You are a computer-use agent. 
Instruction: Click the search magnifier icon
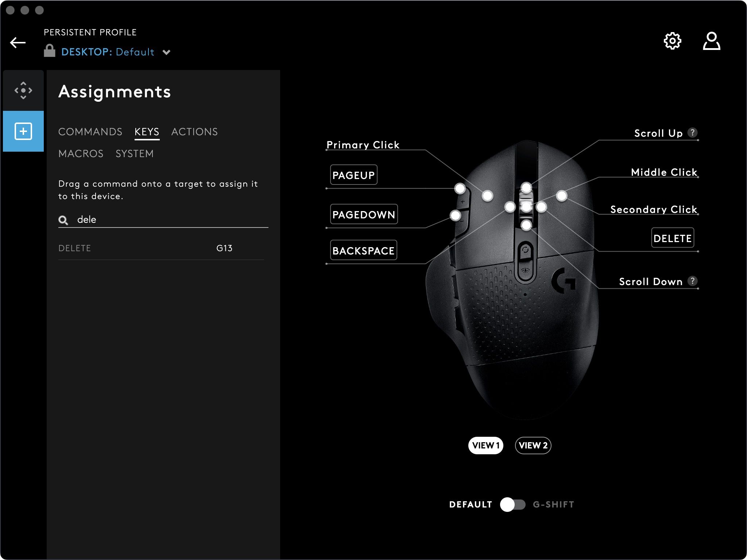click(63, 220)
